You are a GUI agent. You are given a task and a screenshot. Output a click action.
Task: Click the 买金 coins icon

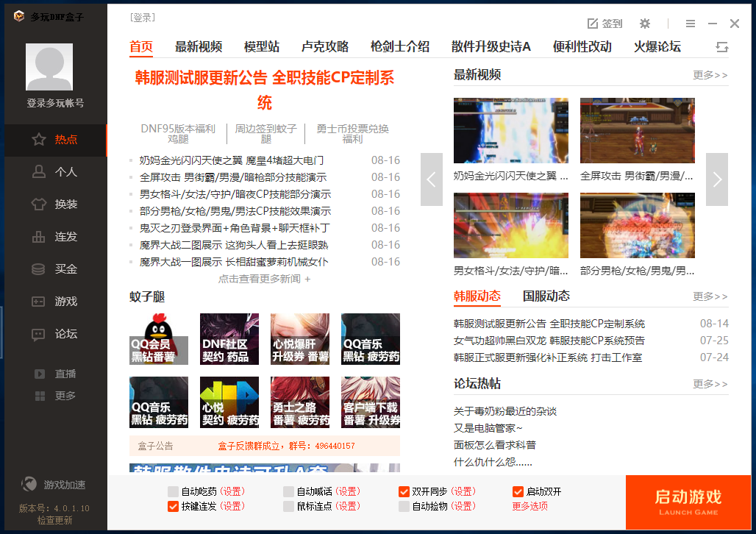point(38,269)
